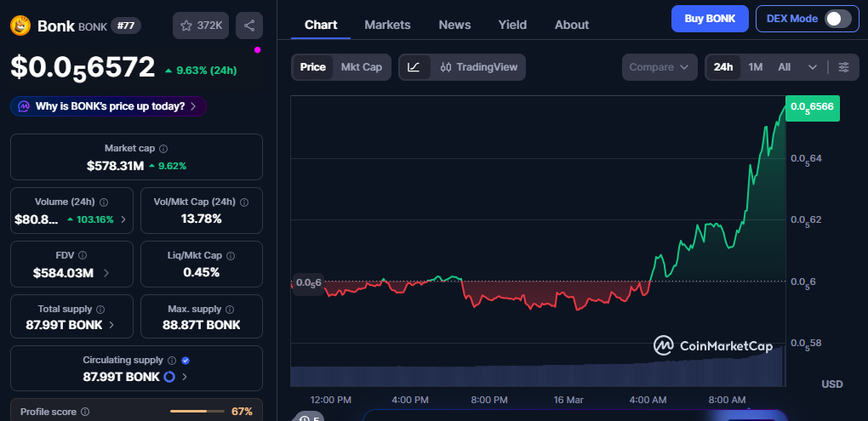The height and width of the screenshot is (421, 868).
Task: Open the share icon button
Action: tap(249, 26)
